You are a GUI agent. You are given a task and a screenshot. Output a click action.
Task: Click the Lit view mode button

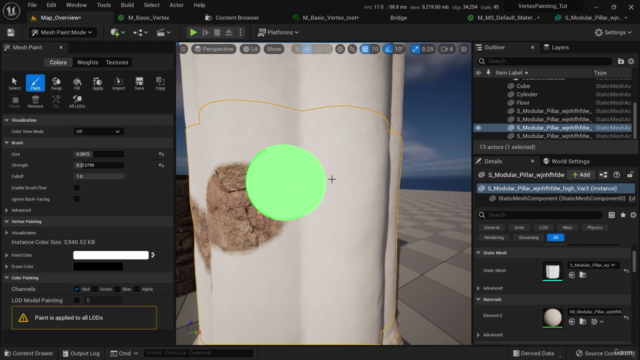click(x=250, y=49)
